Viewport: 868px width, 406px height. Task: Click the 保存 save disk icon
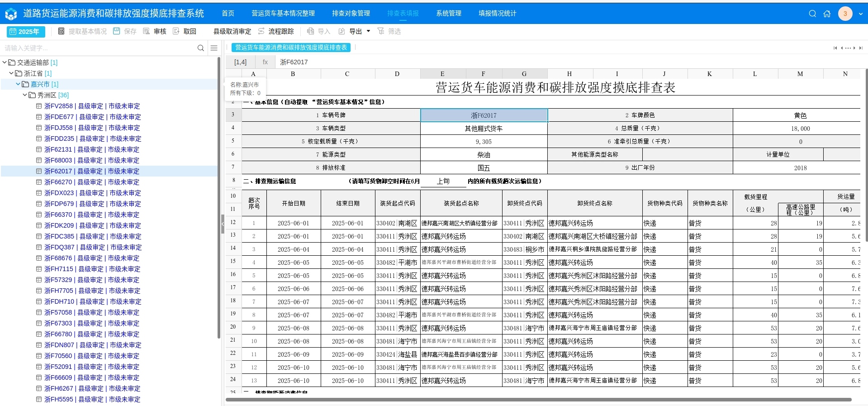coord(116,31)
